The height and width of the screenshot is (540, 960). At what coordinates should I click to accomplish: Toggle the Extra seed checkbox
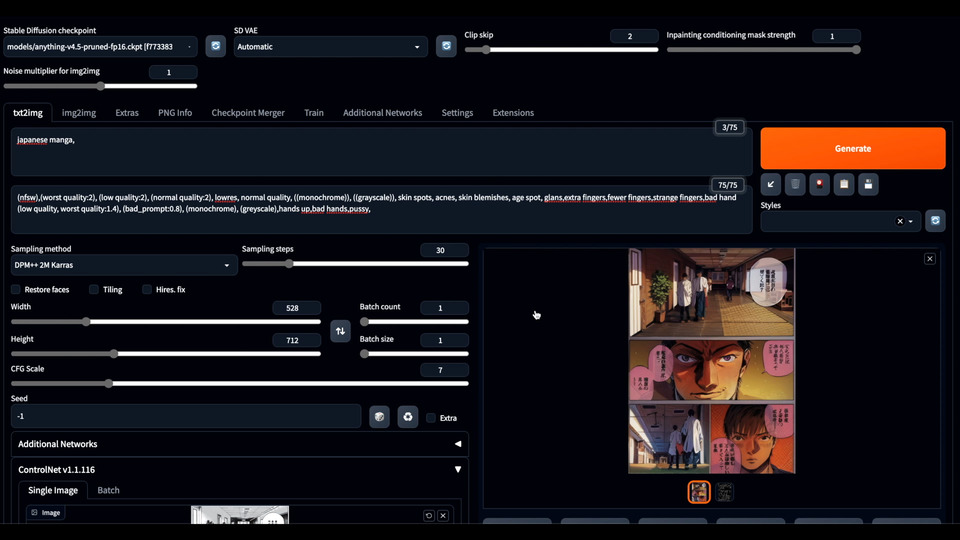431,418
